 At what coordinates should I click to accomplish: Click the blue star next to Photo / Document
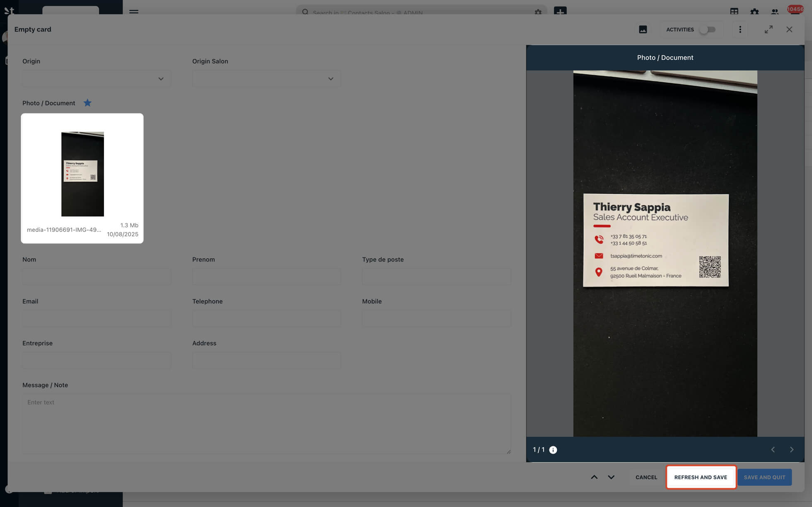87,103
